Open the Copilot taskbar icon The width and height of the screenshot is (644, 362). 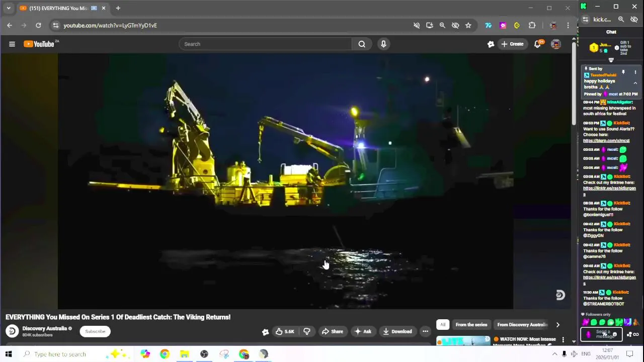tap(145, 354)
